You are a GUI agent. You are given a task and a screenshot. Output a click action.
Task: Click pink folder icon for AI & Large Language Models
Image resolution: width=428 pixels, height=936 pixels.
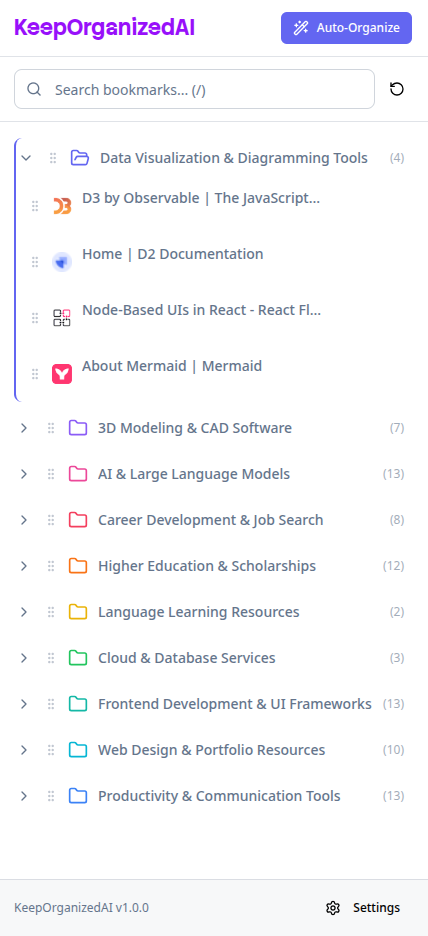[78, 474]
